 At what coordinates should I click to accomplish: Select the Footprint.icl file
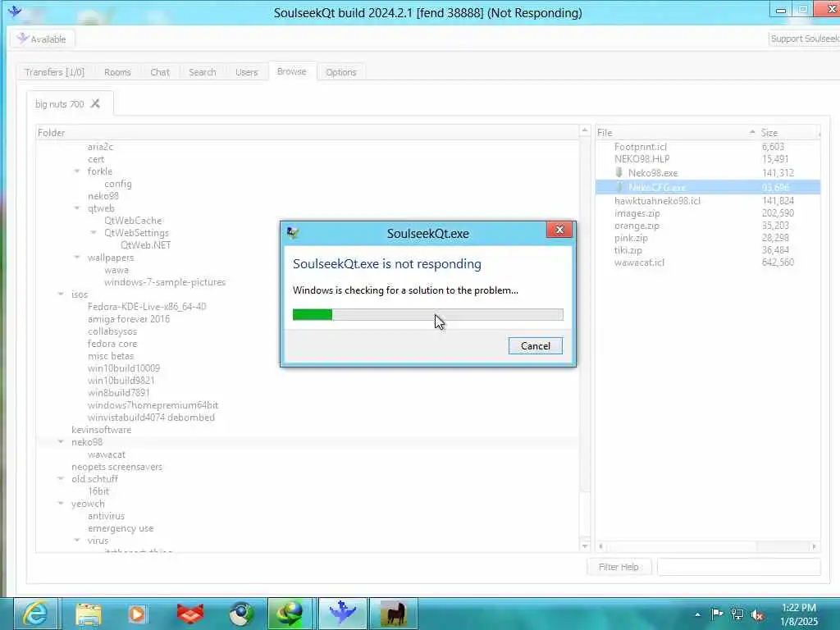[x=641, y=147]
